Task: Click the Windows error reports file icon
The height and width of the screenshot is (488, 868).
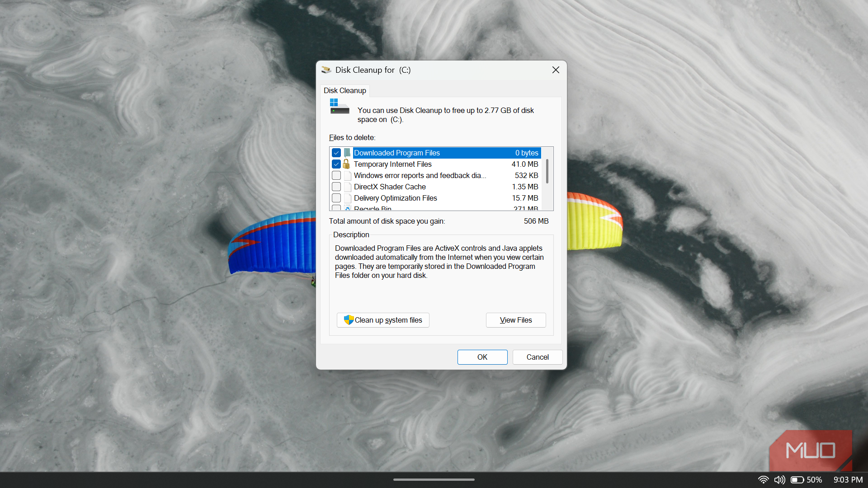Action: (x=347, y=175)
